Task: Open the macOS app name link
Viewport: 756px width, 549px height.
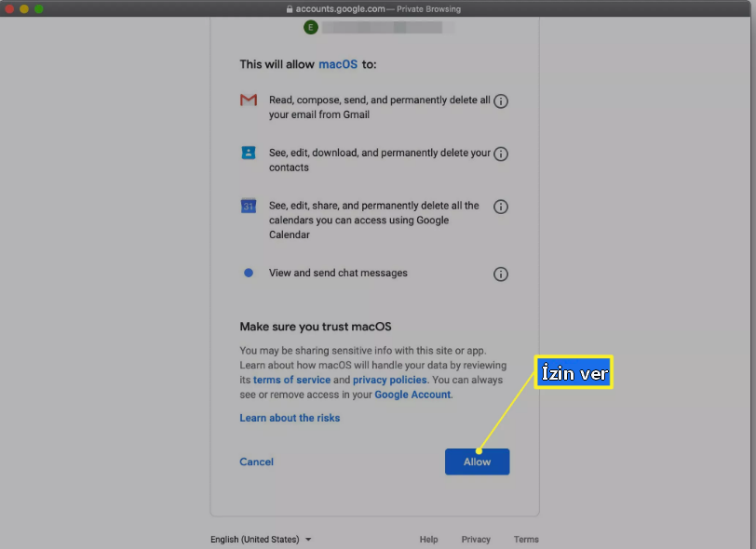Action: pyautogui.click(x=336, y=64)
